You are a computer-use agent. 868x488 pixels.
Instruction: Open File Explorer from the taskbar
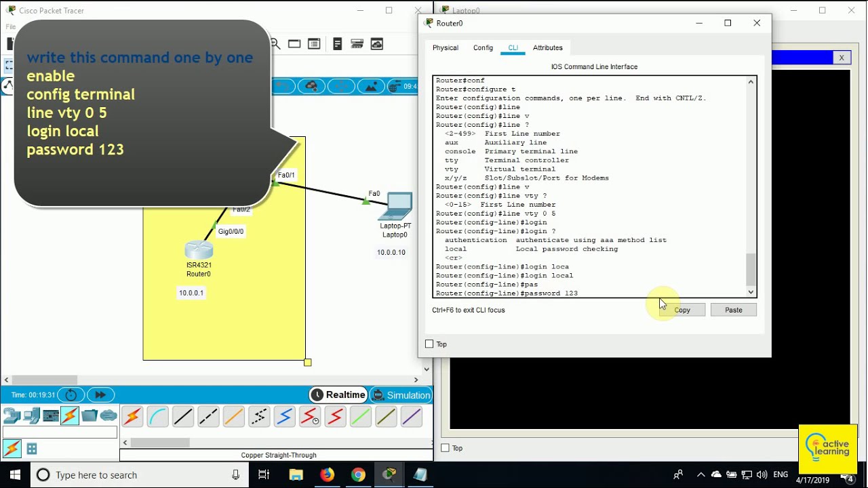[296, 475]
